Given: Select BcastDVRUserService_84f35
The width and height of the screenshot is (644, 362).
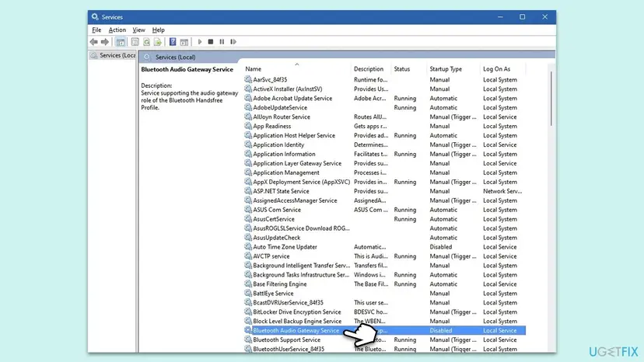Looking at the screenshot, I should tap(384, 303).
